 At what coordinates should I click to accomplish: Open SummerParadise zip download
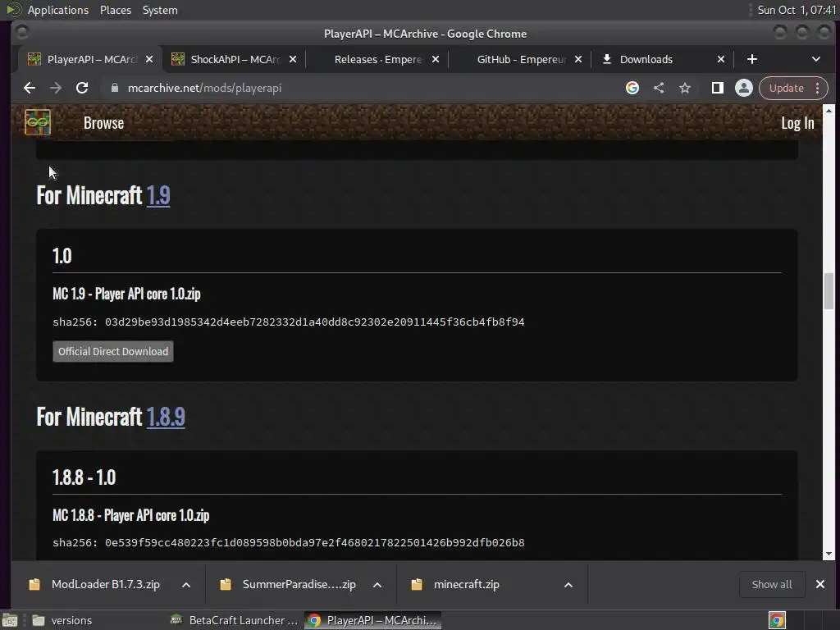pyautogui.click(x=288, y=584)
